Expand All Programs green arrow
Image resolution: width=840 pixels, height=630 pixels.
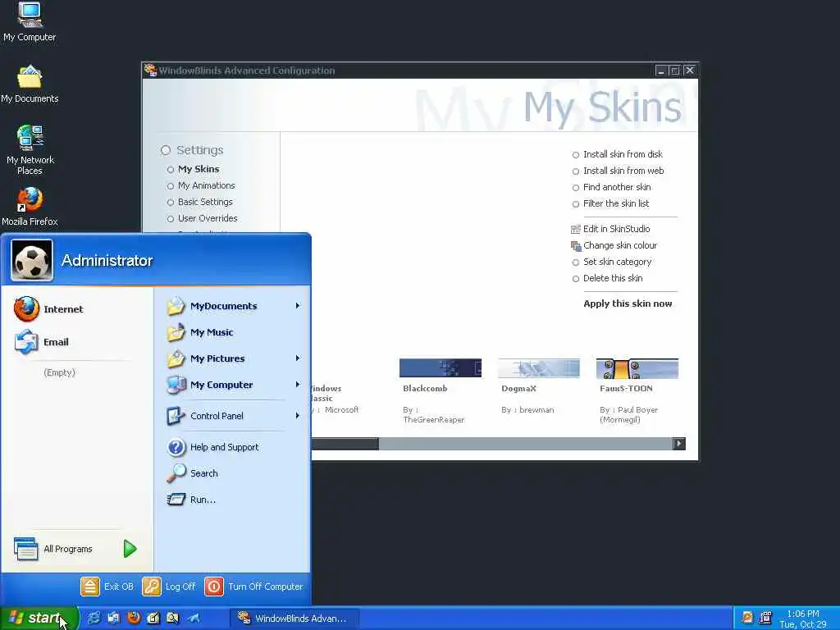(x=130, y=549)
